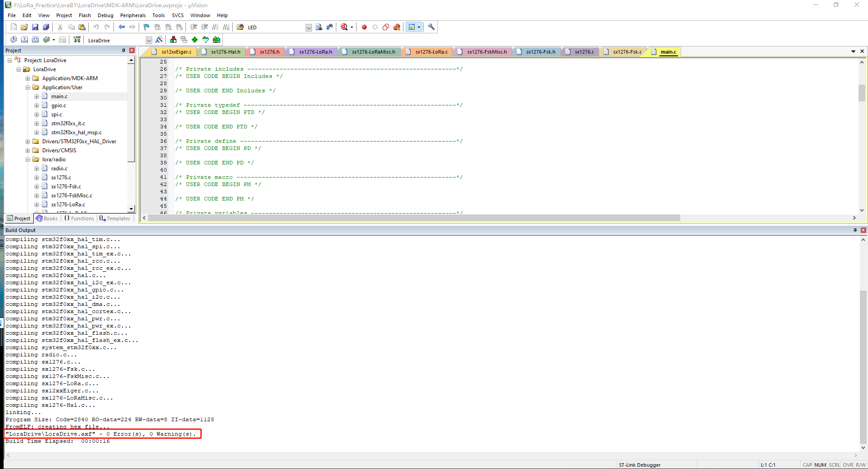The height and width of the screenshot is (469, 868).
Task: Expand the Application/MDK-ARM folder
Action: point(27,78)
